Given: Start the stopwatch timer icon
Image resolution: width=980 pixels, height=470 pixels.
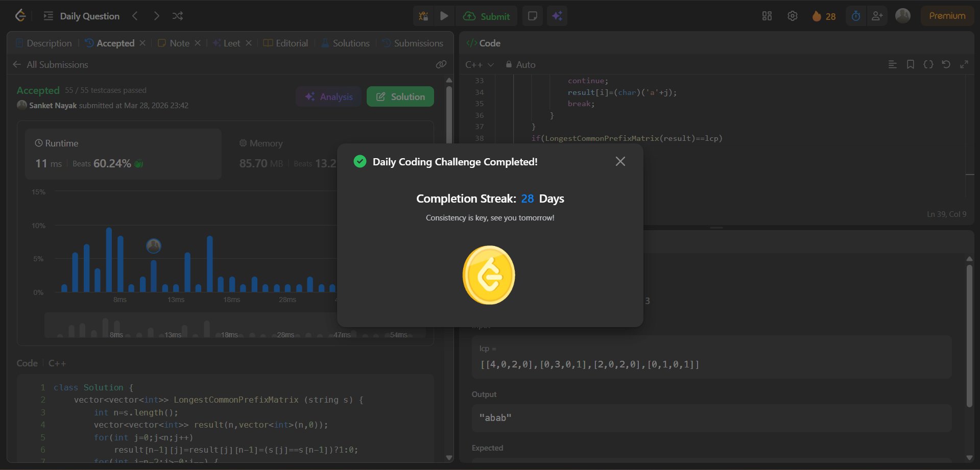Looking at the screenshot, I should (856, 16).
